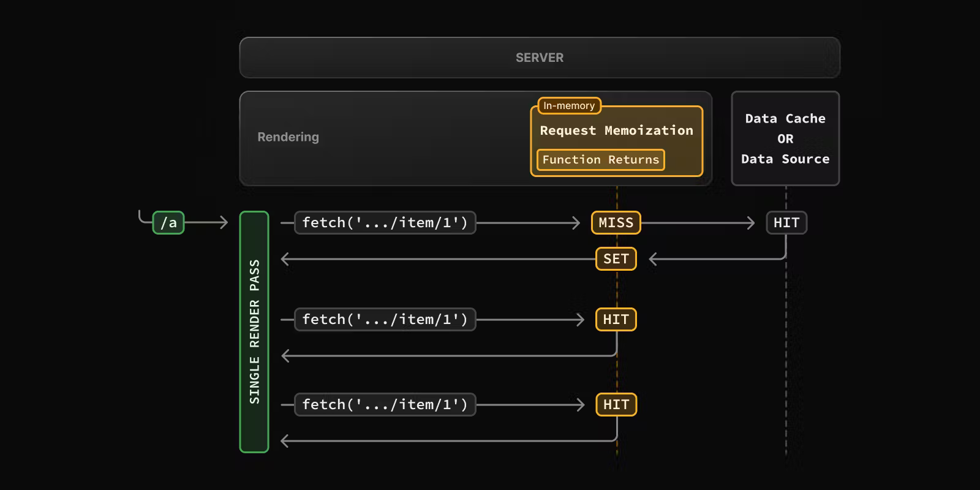Click the Data Cache OR Data Source box

(x=785, y=138)
